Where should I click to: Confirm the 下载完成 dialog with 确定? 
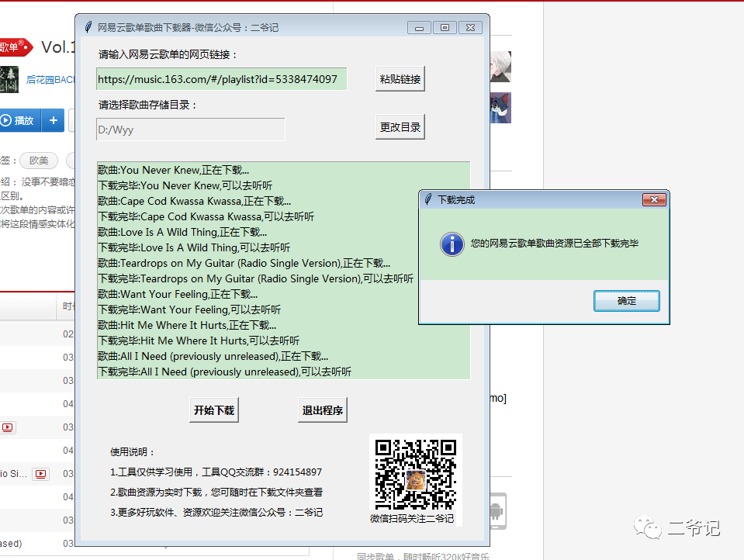[626, 301]
